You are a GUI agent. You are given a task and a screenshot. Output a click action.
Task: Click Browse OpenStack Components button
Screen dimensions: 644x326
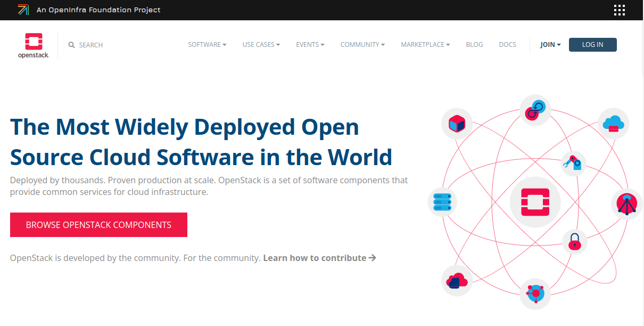tap(98, 225)
